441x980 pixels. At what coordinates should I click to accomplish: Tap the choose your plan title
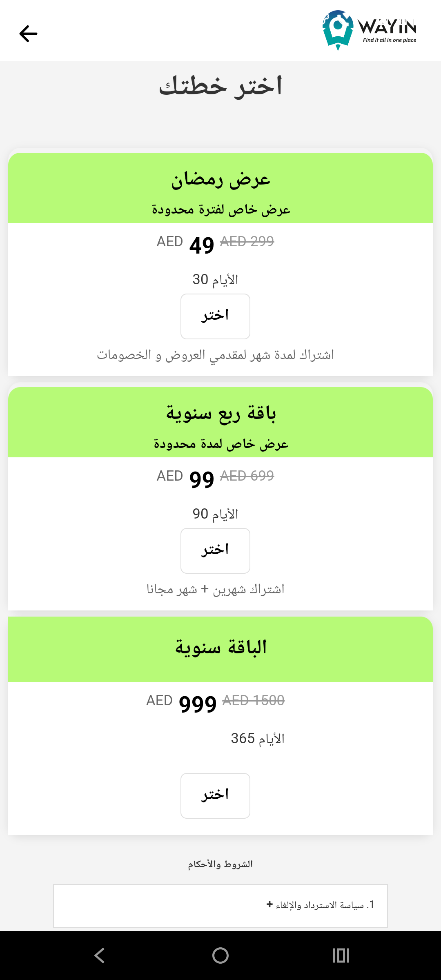point(220,87)
